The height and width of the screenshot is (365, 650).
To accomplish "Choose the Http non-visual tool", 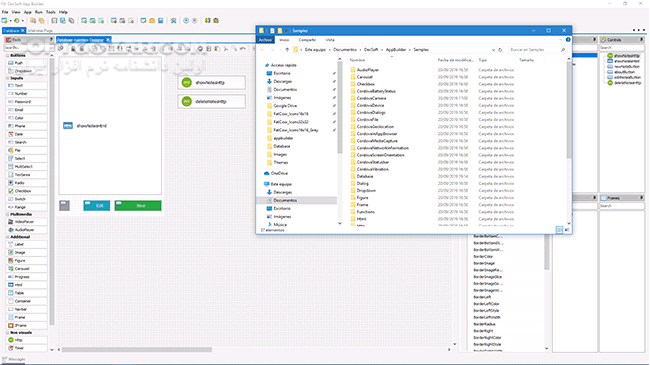I will coord(27,340).
